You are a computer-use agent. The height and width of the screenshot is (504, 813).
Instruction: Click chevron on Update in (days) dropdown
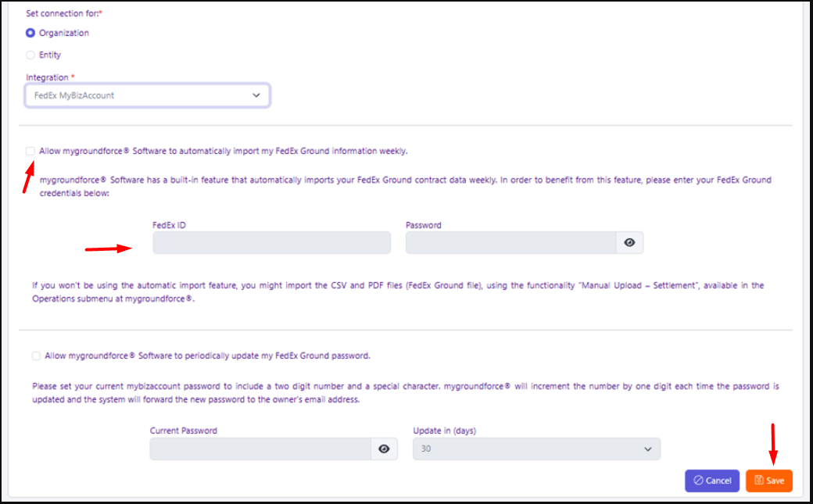(x=647, y=449)
